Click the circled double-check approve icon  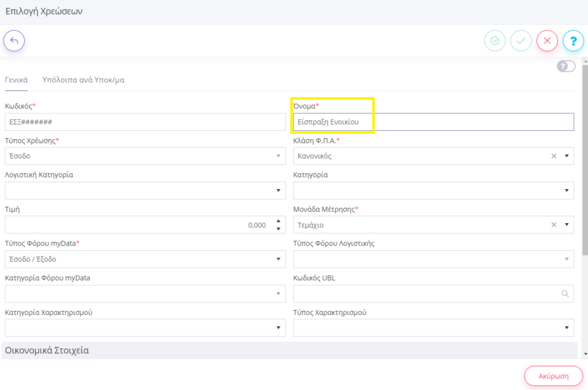(x=494, y=41)
